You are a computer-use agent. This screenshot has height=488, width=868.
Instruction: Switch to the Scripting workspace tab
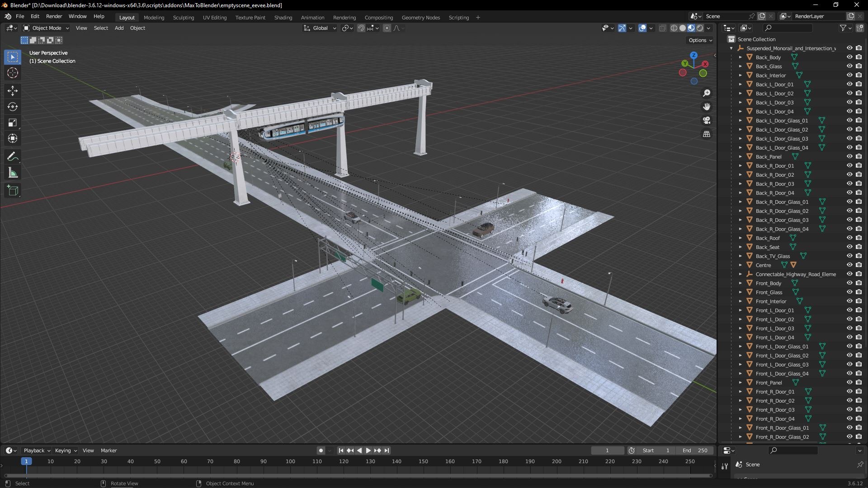click(x=458, y=18)
